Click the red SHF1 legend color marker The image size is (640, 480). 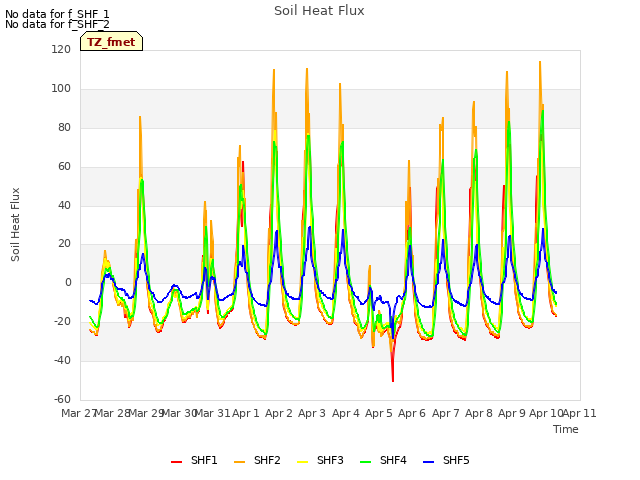176,462
